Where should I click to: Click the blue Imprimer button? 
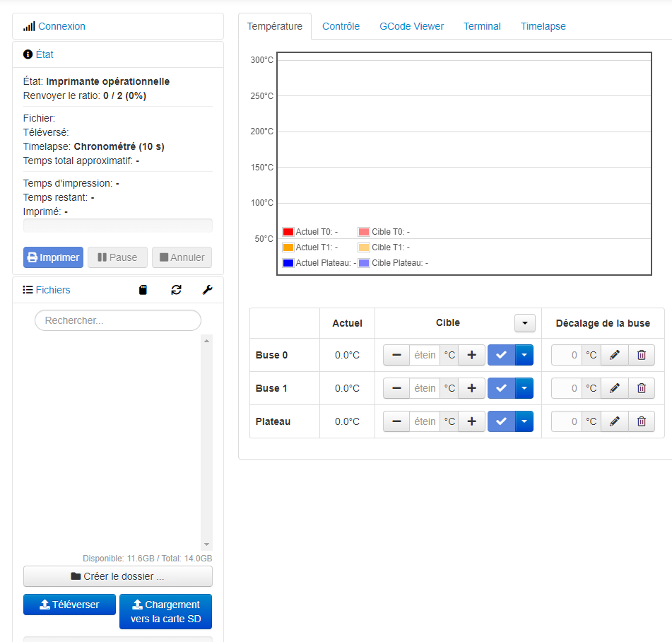(53, 257)
